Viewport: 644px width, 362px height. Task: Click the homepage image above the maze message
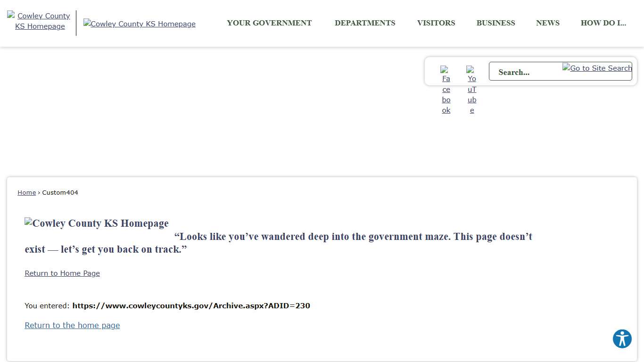pyautogui.click(x=97, y=223)
